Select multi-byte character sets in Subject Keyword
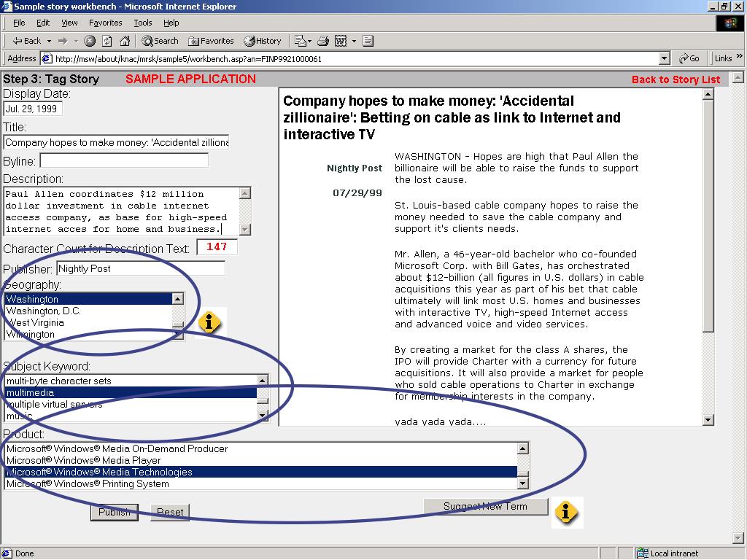This screenshot has height=560, width=747. tap(131, 381)
